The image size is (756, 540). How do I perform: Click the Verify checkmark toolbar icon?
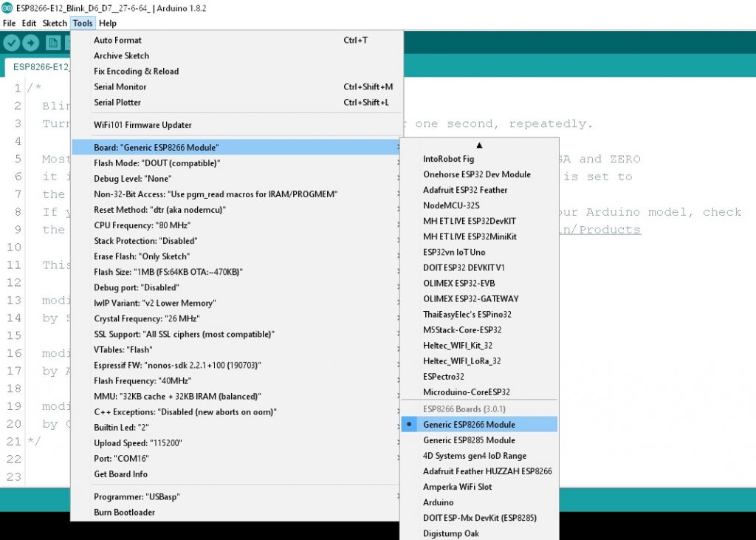11,43
